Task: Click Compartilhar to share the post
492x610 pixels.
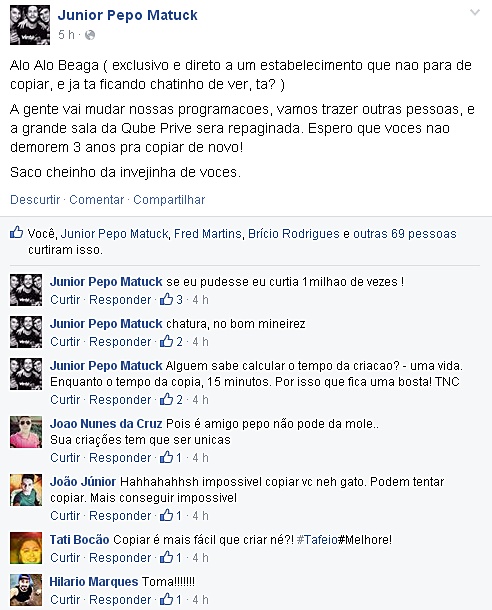Action: pos(169,200)
